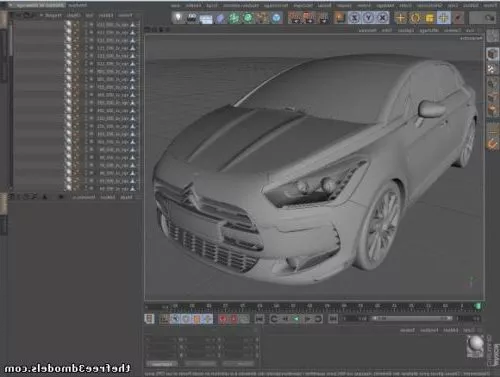Open the green Array modeling objects dropdown
This screenshot has height=377, width=500.
(234, 18)
